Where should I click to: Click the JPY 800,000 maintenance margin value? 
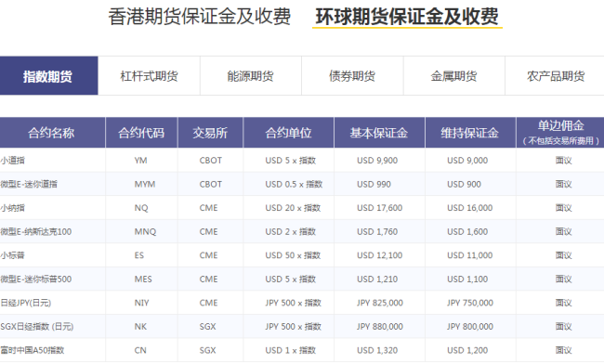pos(470,327)
